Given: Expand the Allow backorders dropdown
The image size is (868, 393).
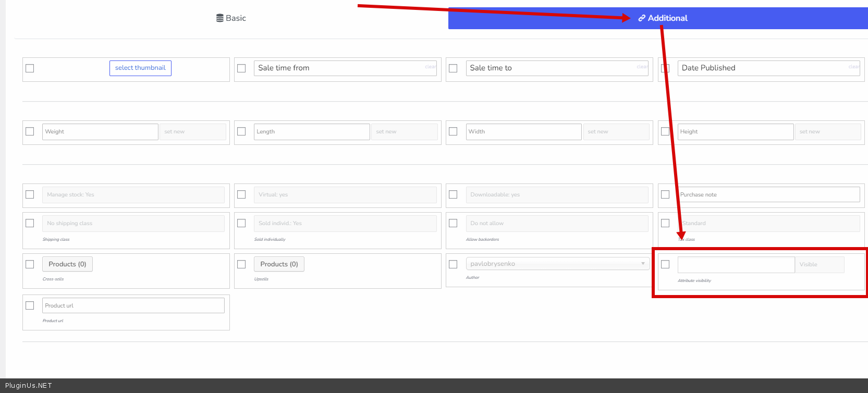Looking at the screenshot, I should click(557, 224).
